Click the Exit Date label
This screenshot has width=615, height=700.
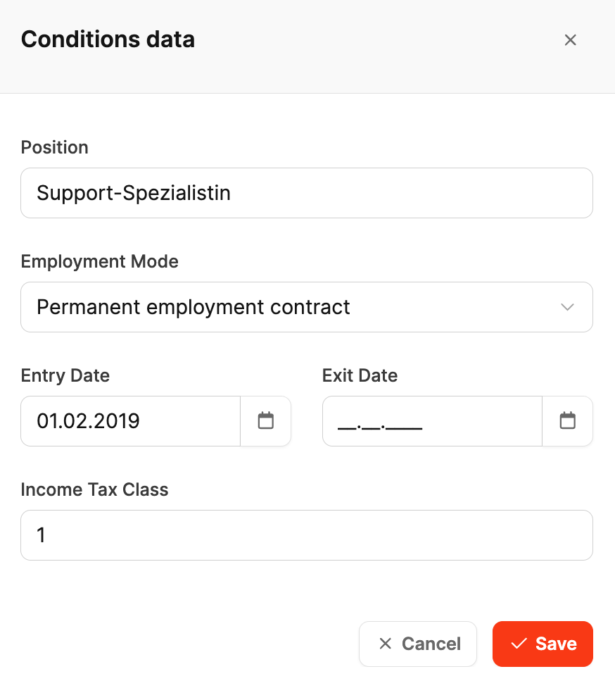pos(360,375)
